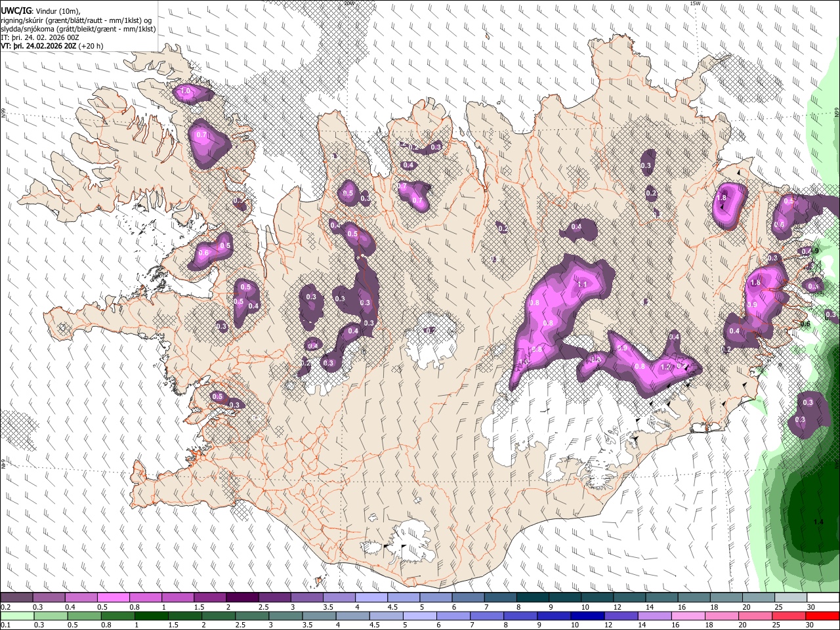The width and height of the screenshot is (840, 630).
Task: Click the '15W' longitude label at top edge
Action: [695, 3]
